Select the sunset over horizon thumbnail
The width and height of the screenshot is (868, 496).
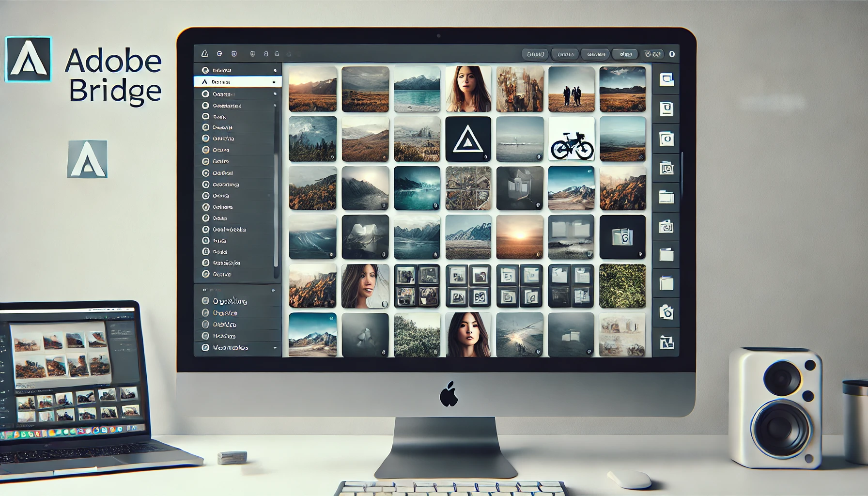tap(520, 237)
